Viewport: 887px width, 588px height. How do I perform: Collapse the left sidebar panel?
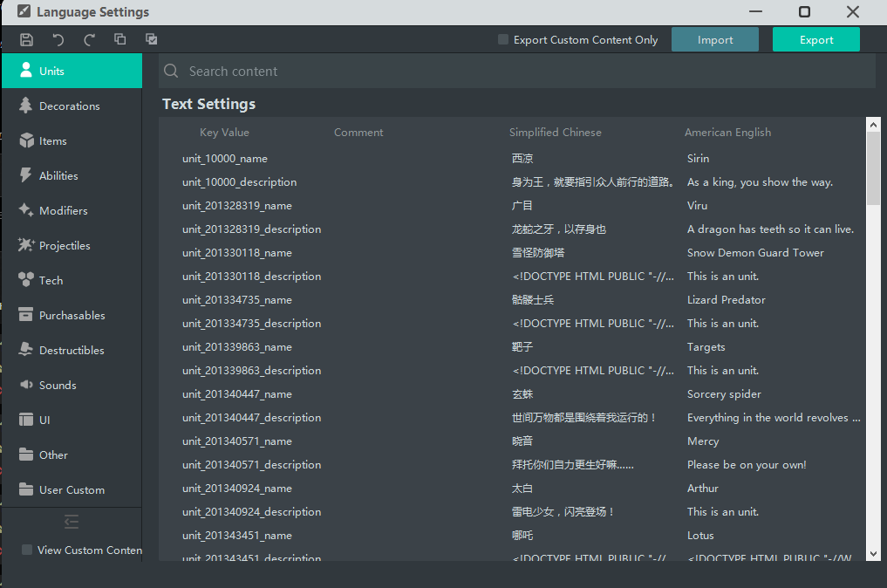[72, 521]
